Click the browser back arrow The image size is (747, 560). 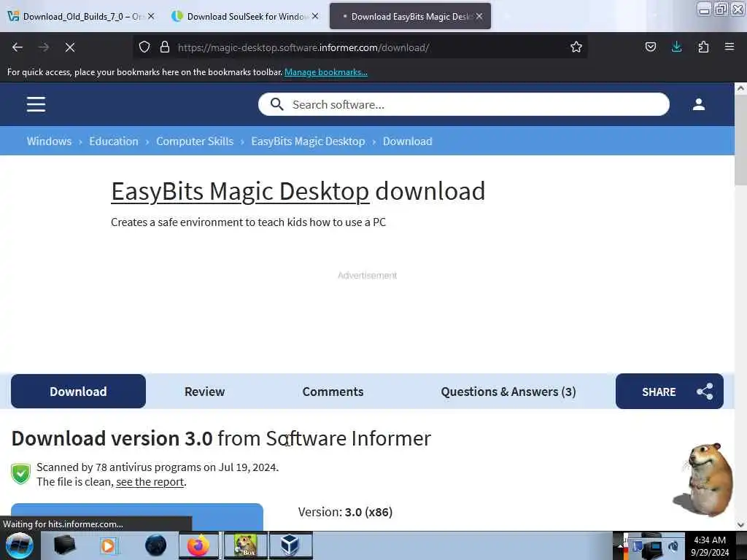(18, 47)
